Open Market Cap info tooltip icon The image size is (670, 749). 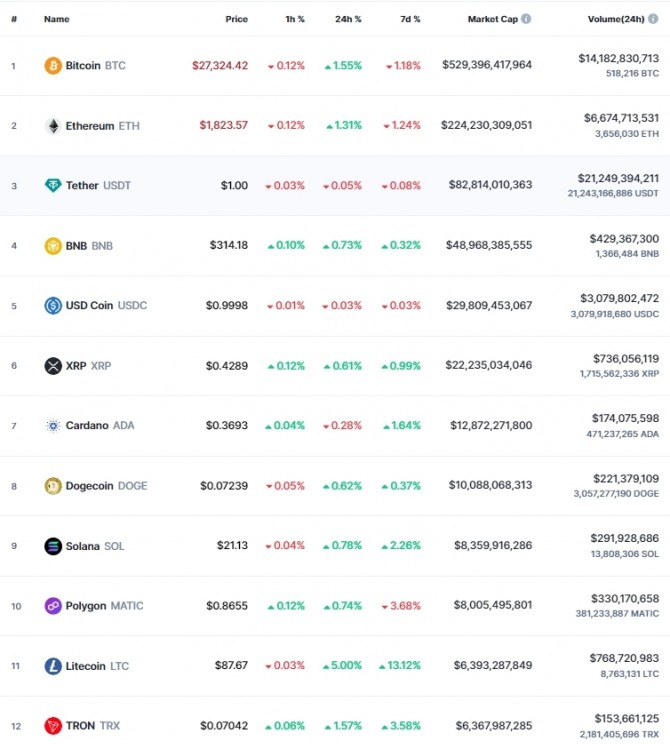point(526,19)
